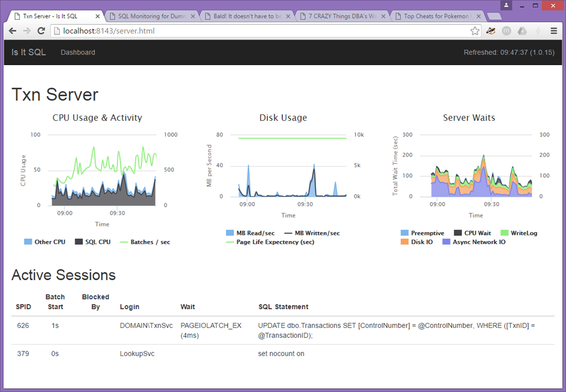Click the Blocked By column header
566x392 pixels.
pos(95,302)
